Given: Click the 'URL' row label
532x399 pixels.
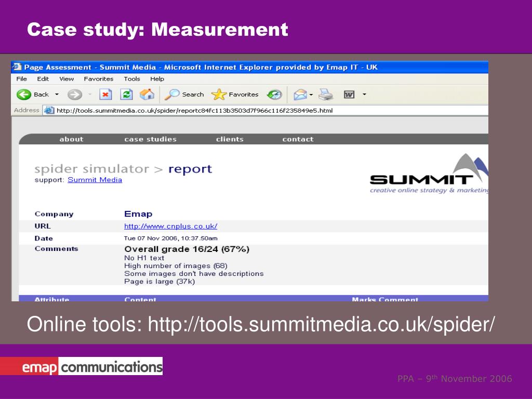Looking at the screenshot, I should coord(43,227).
